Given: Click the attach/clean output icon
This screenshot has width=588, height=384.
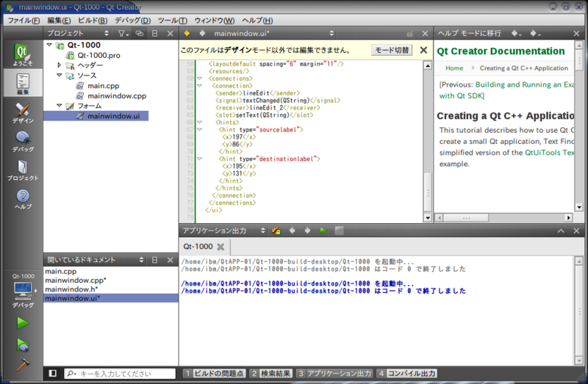Looking at the screenshot, I should click(x=276, y=231).
